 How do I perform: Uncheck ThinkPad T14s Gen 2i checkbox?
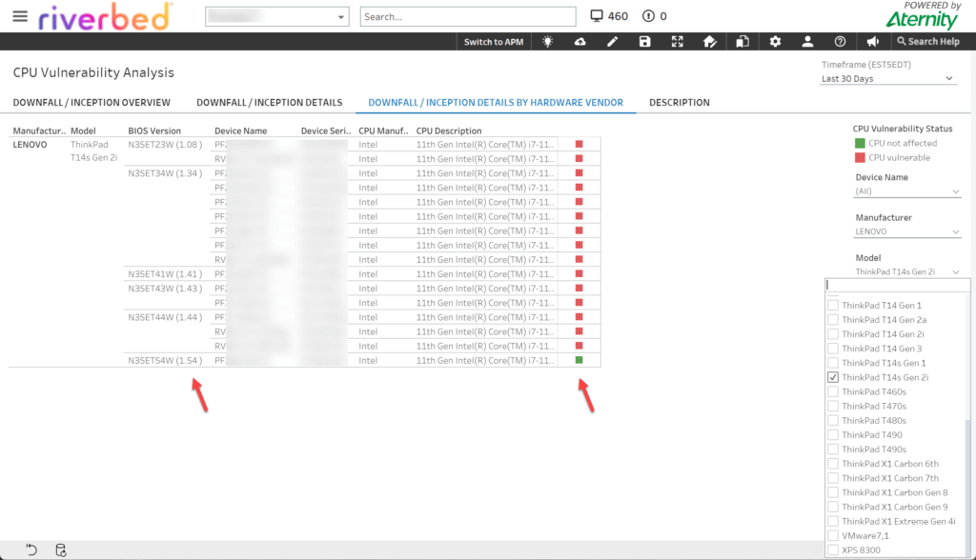coord(833,377)
